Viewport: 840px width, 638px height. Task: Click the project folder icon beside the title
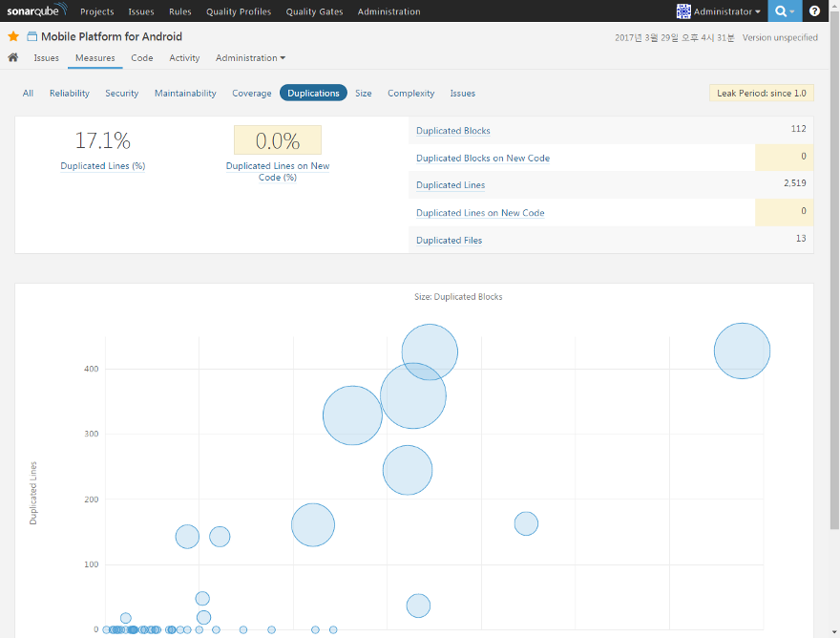pos(32,36)
